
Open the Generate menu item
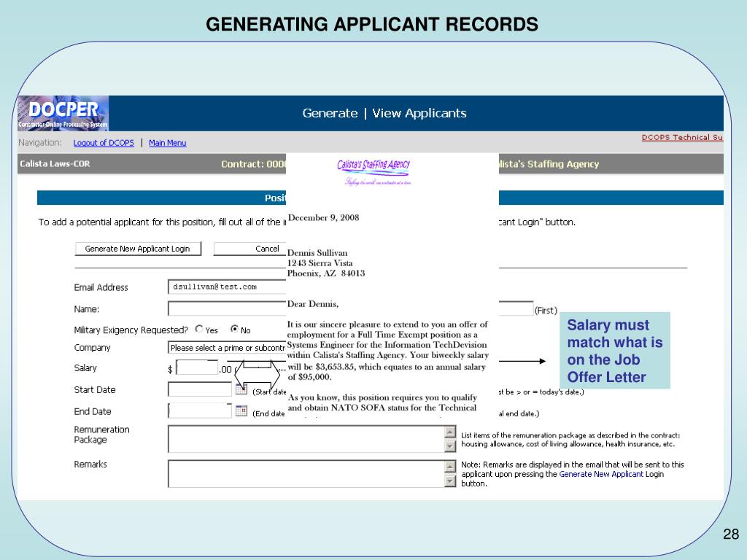(x=330, y=113)
